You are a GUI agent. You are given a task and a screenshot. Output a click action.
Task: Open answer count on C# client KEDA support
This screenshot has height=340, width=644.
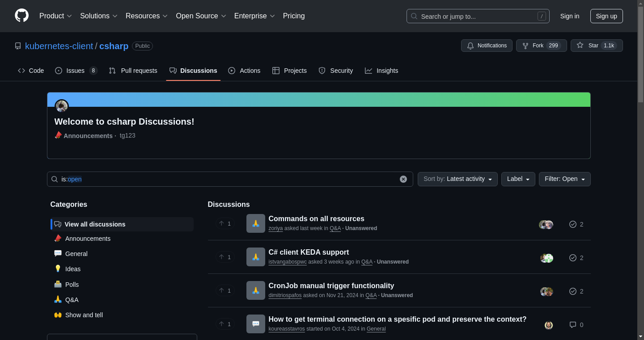pos(576,258)
